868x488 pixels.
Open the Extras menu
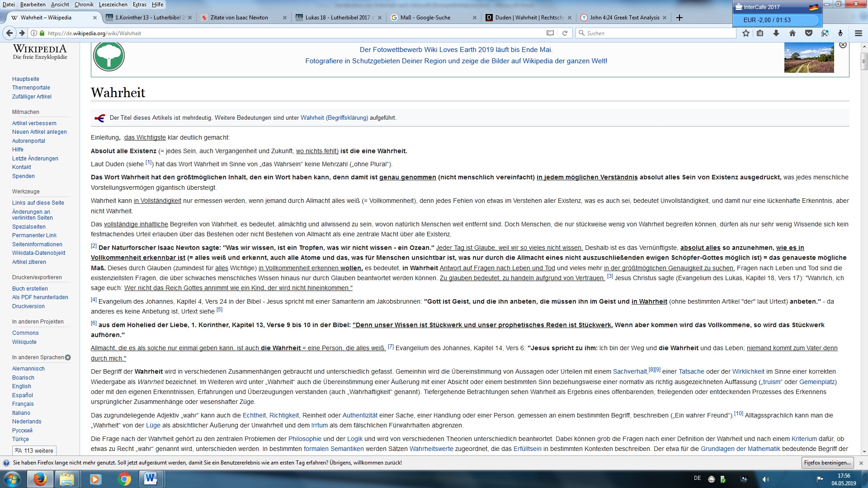pos(140,4)
